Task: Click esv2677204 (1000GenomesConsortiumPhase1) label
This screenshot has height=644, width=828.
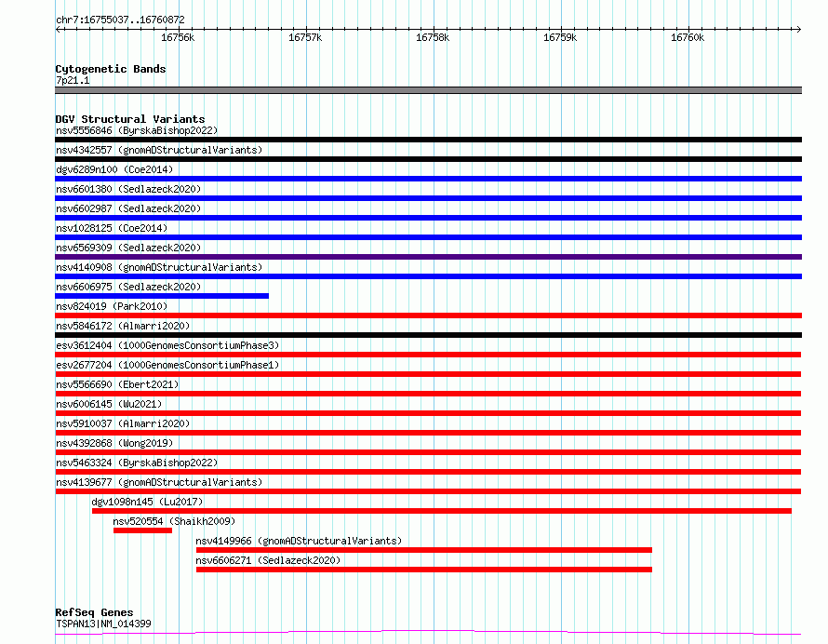Action: coord(167,365)
